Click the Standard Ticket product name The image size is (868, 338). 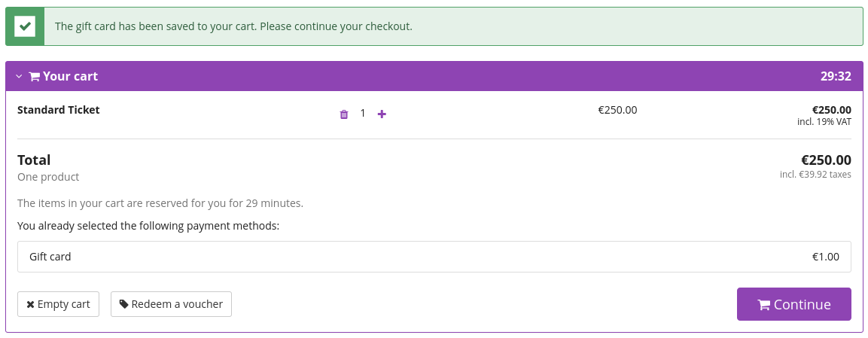click(x=59, y=110)
